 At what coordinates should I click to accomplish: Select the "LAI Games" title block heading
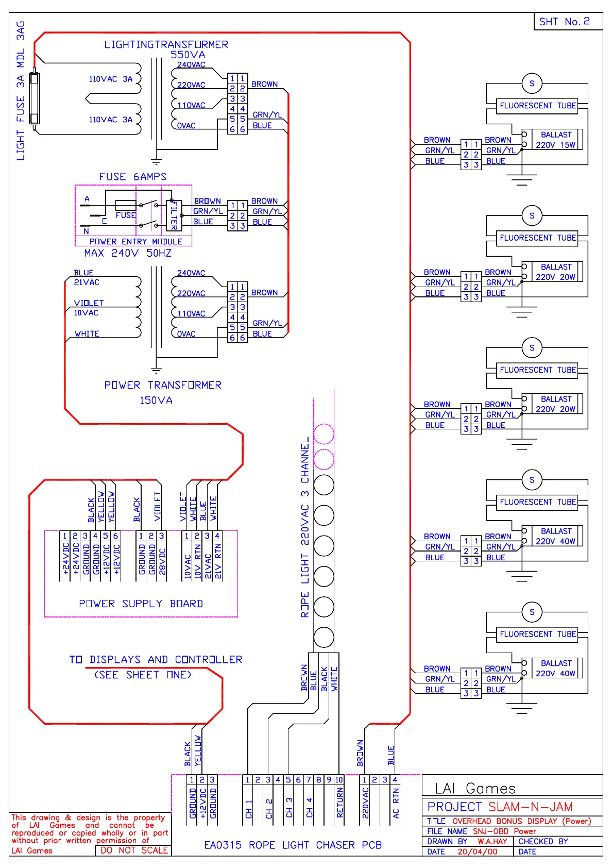475,789
